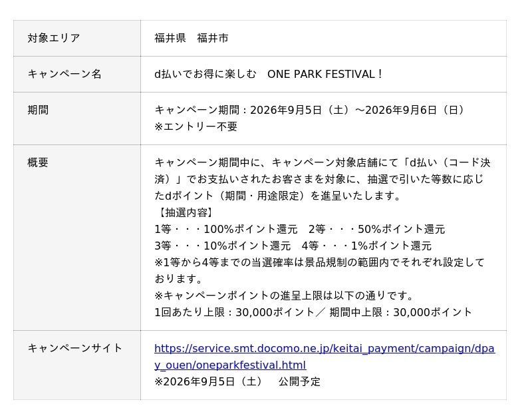Click the 福井県 福井市 text
The image size is (532, 420).
point(192,38)
